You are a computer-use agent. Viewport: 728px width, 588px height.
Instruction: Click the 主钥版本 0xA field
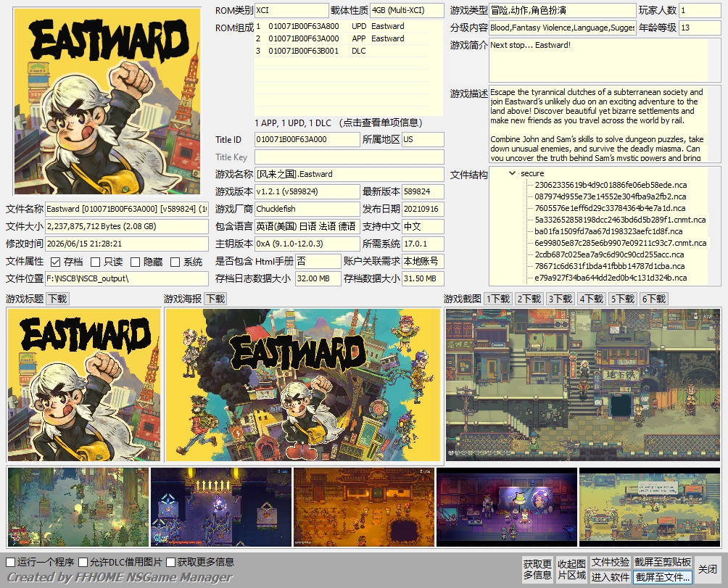(x=307, y=244)
